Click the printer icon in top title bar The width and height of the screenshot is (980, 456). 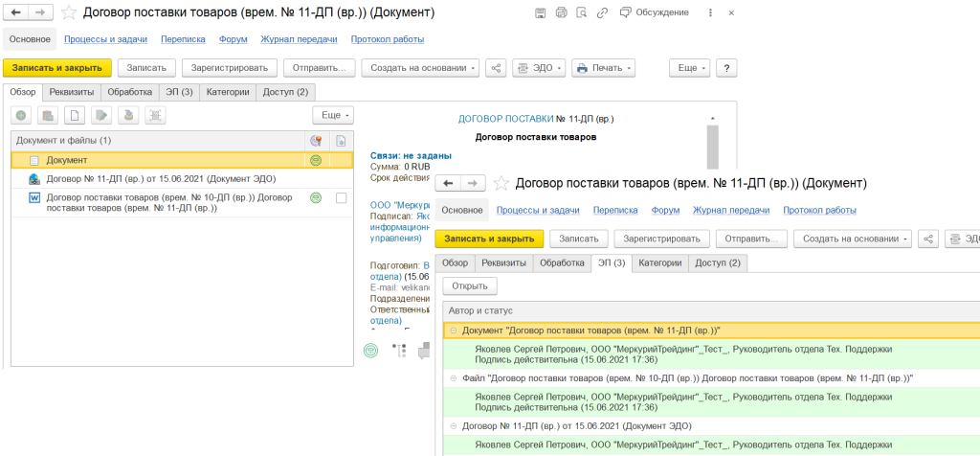tap(561, 12)
